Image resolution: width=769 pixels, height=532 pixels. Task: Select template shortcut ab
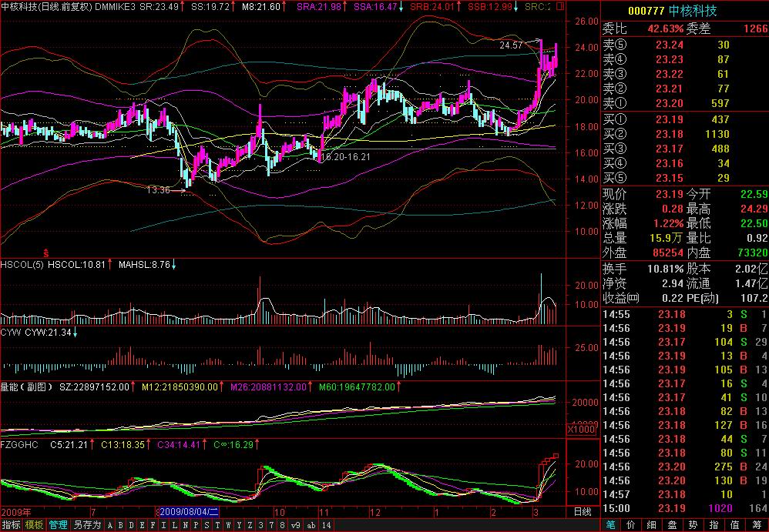[311, 525]
